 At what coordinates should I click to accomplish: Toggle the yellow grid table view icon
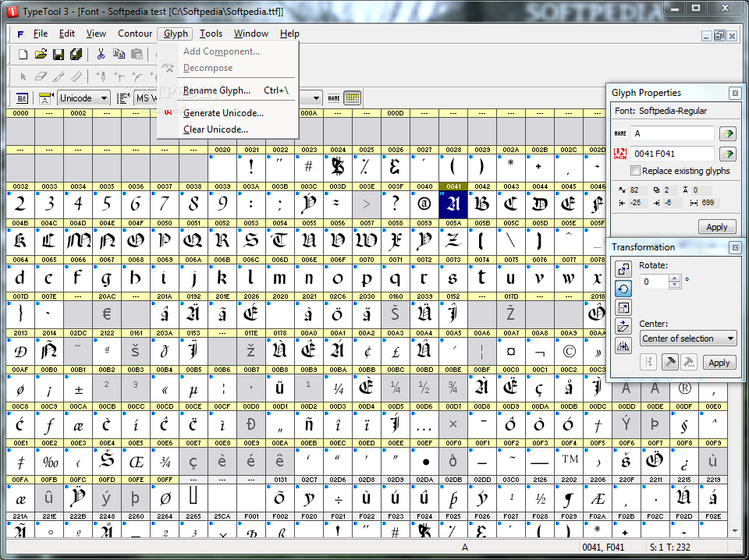353,98
